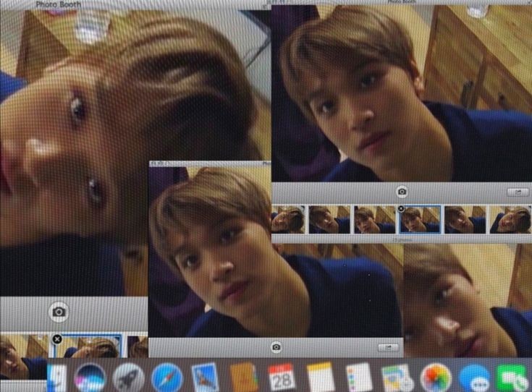Screen dimensions: 532x392
Task: Select the last thumbnail in the top-right photo strip
Action: [510, 219]
